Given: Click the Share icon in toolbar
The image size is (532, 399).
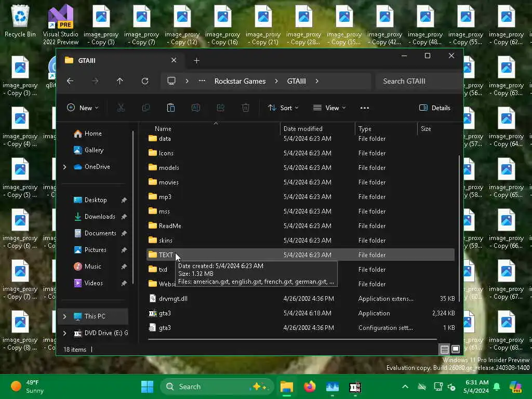Looking at the screenshot, I should [x=220, y=108].
